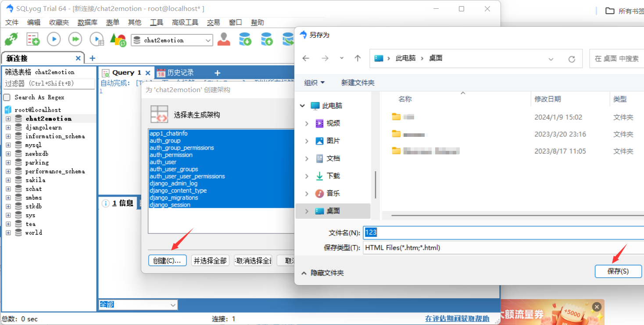Click 隐藏文件夹 toggle

point(322,273)
